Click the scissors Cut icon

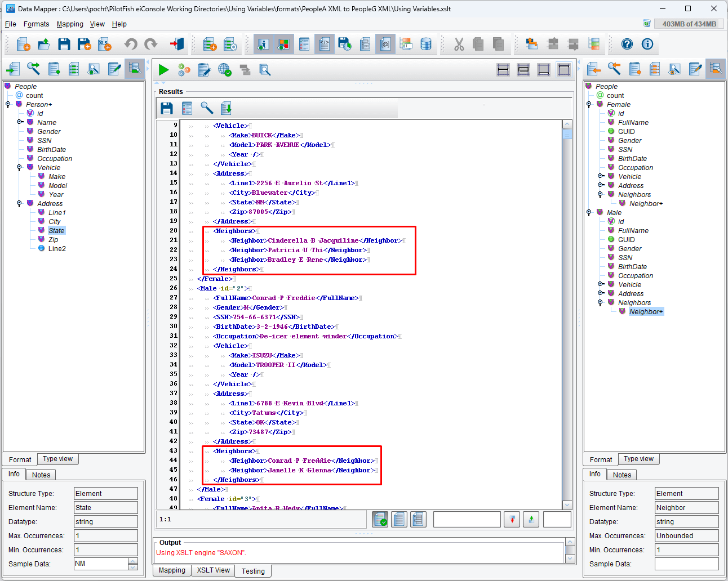tap(459, 44)
